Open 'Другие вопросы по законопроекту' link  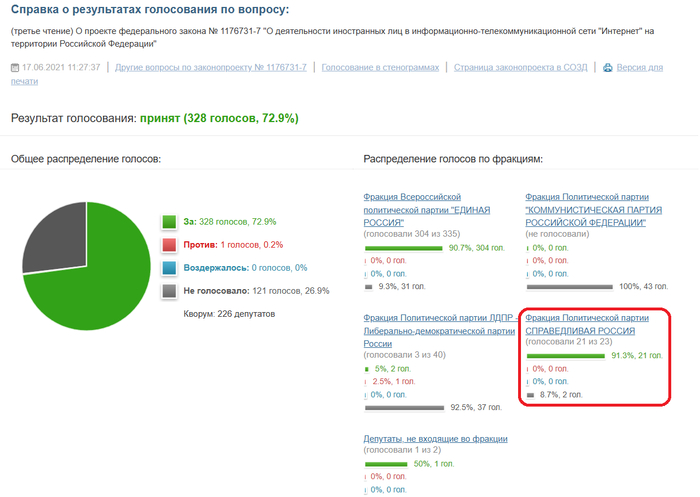pos(211,68)
